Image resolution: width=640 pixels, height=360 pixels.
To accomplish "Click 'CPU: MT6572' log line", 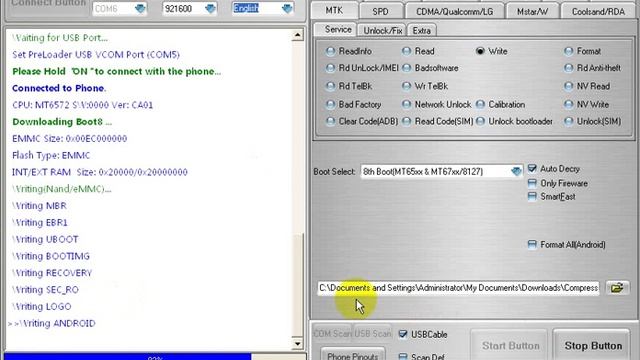I will click(82, 105).
